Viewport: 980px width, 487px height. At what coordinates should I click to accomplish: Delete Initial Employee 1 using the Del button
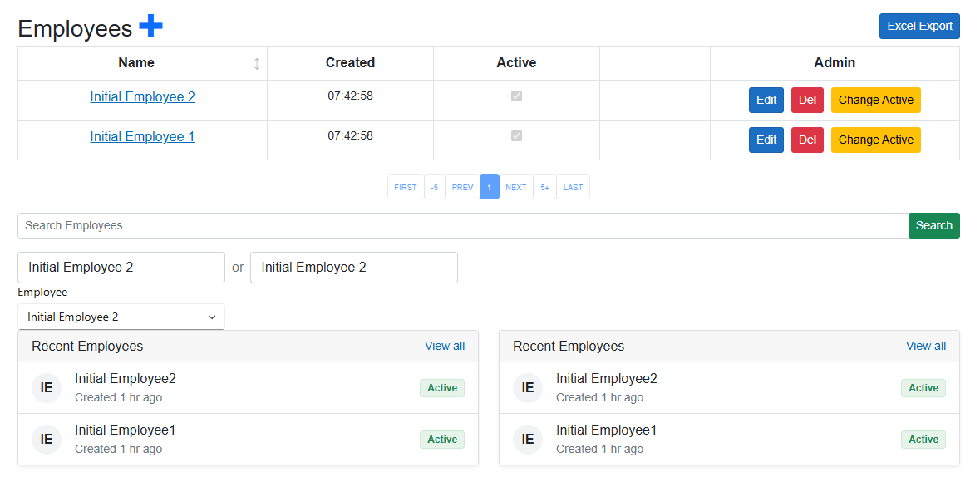[x=807, y=140]
